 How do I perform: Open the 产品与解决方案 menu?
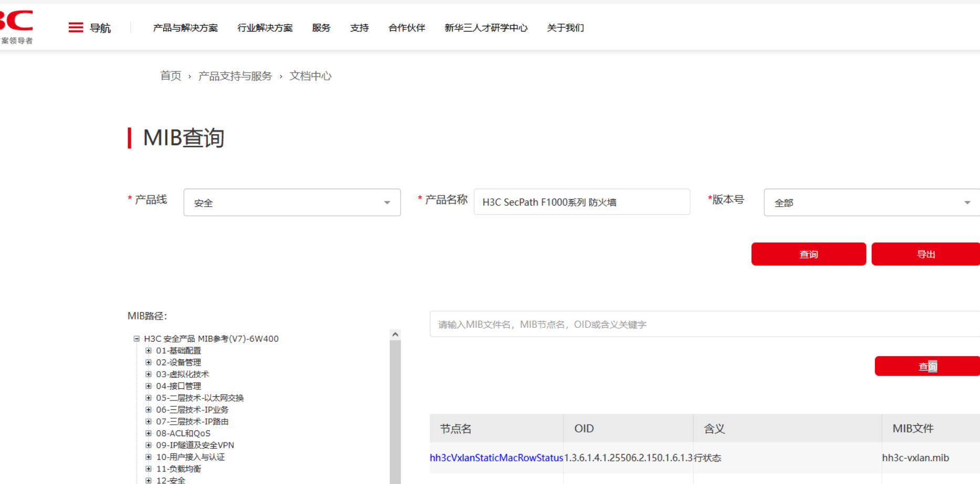click(185, 28)
